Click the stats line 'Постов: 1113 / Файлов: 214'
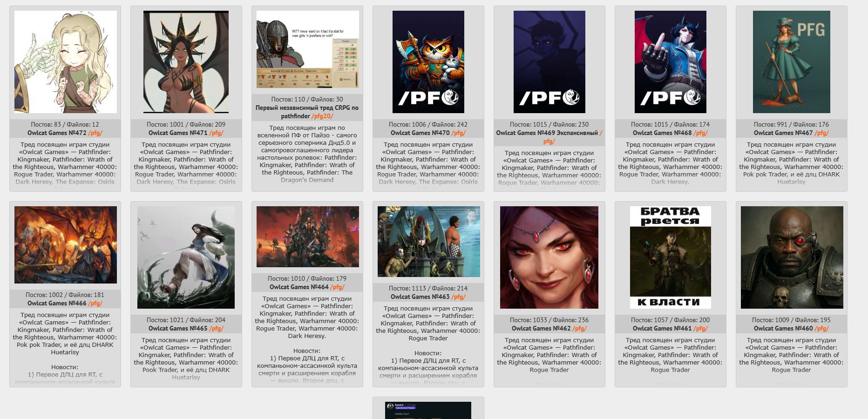 click(x=428, y=288)
